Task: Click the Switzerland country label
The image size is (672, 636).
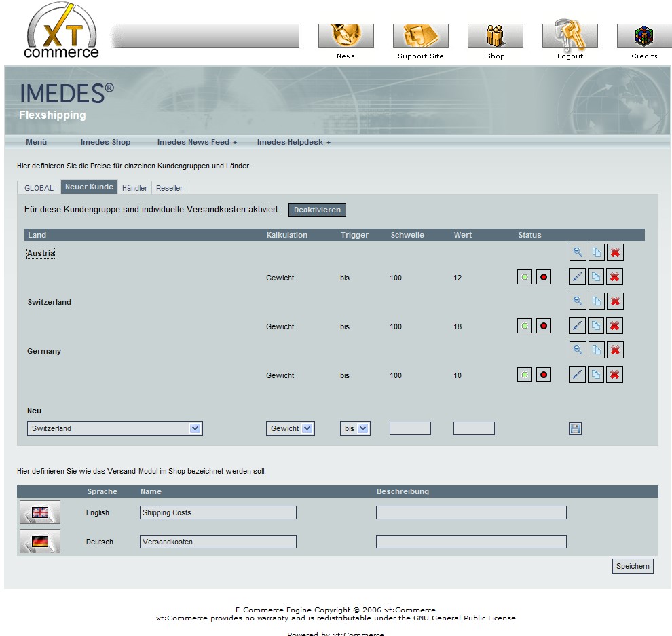Action: (x=50, y=302)
